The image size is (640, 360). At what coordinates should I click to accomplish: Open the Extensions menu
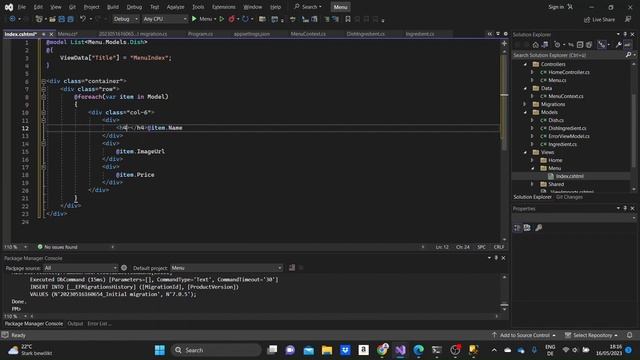[x=223, y=7]
